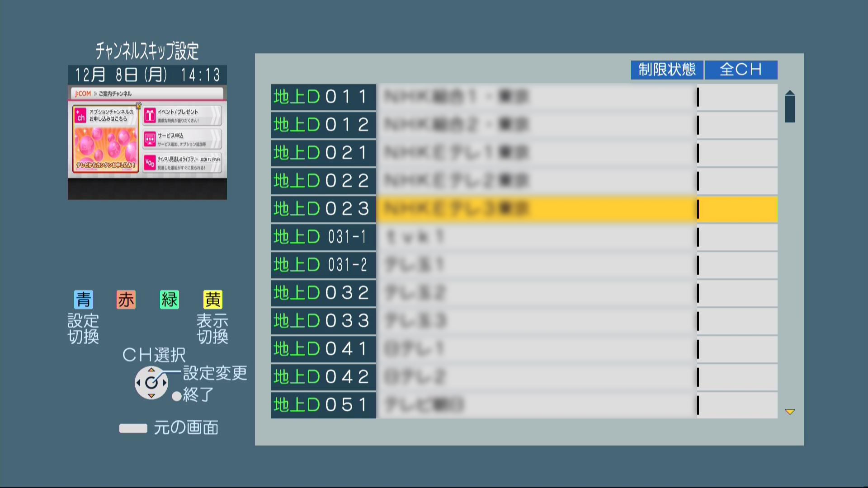Select the 制限状態 header tab
Image resolution: width=868 pixels, height=488 pixels.
[667, 70]
